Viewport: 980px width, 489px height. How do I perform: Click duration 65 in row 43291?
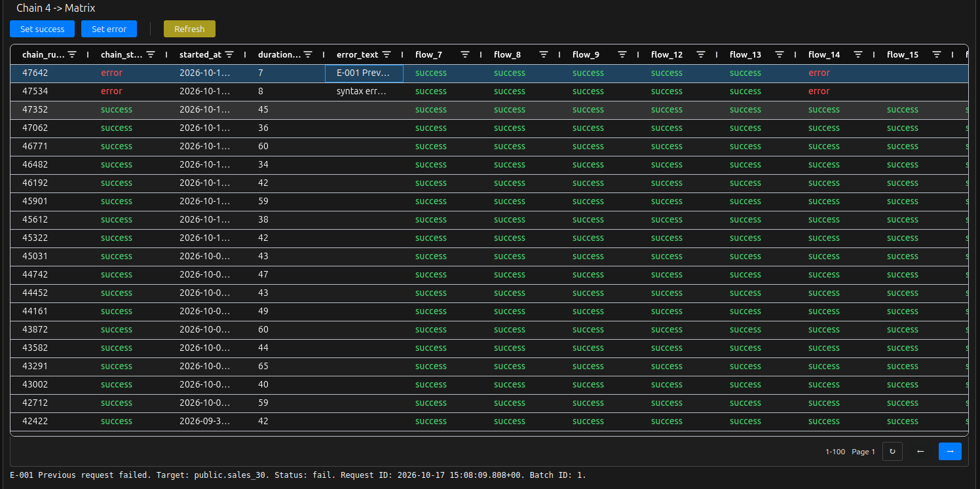click(286, 366)
